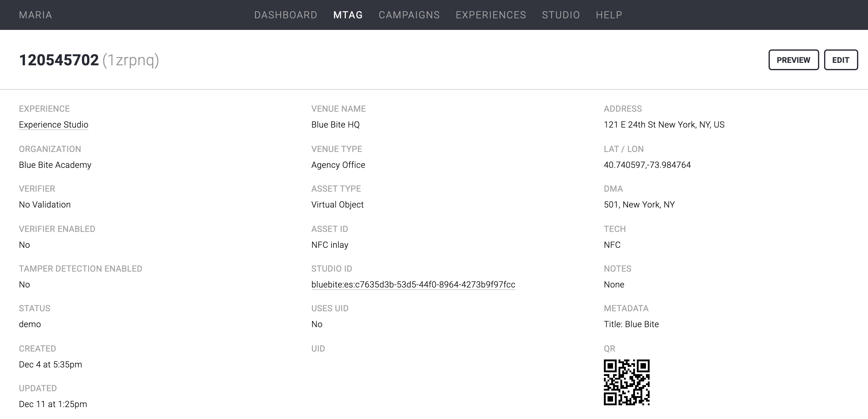Select the DMA value 501, New York, NY
Screen dimensions: 868x419
point(639,204)
